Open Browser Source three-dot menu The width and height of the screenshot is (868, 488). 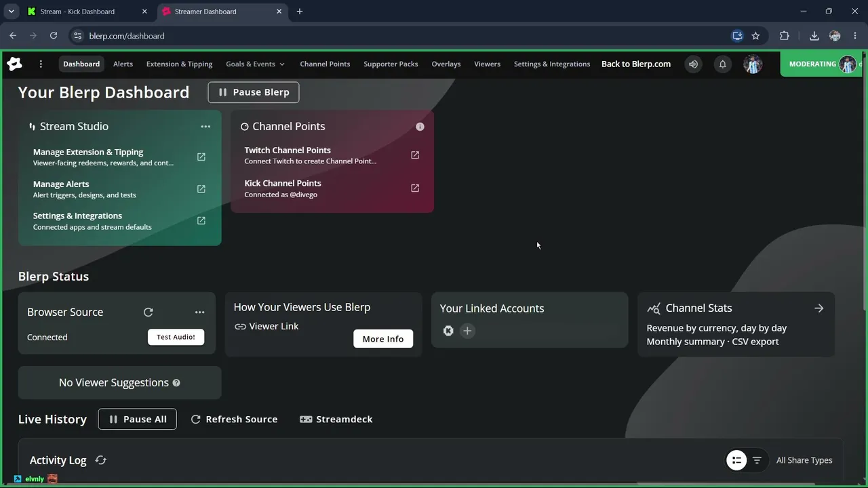pyautogui.click(x=199, y=312)
